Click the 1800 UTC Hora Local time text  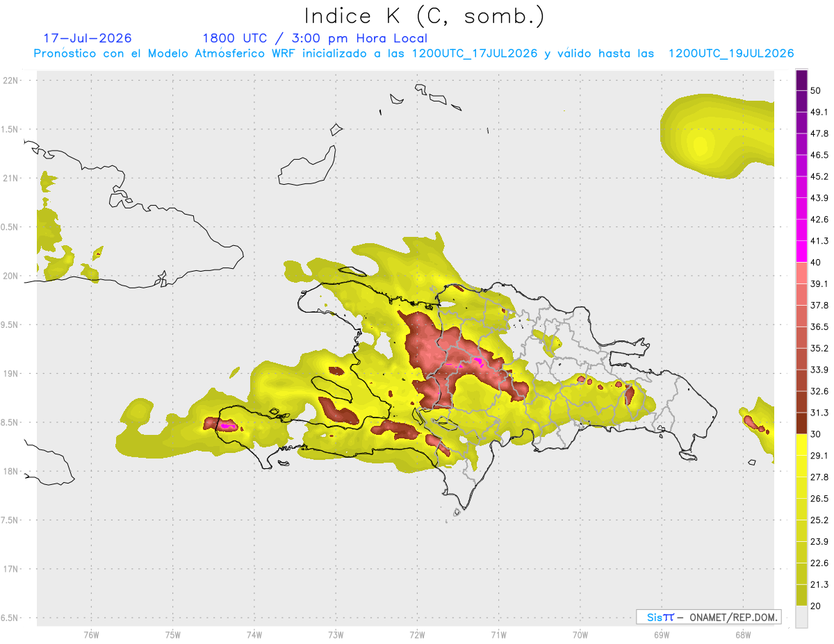[315, 38]
